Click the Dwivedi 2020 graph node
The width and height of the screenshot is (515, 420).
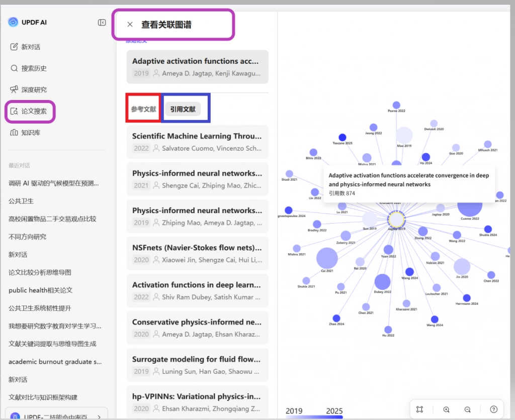(x=434, y=124)
